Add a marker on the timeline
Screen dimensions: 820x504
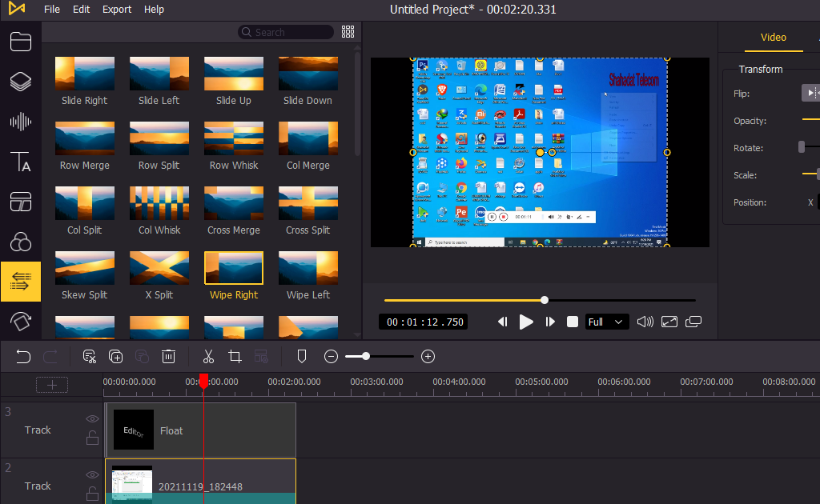302,356
